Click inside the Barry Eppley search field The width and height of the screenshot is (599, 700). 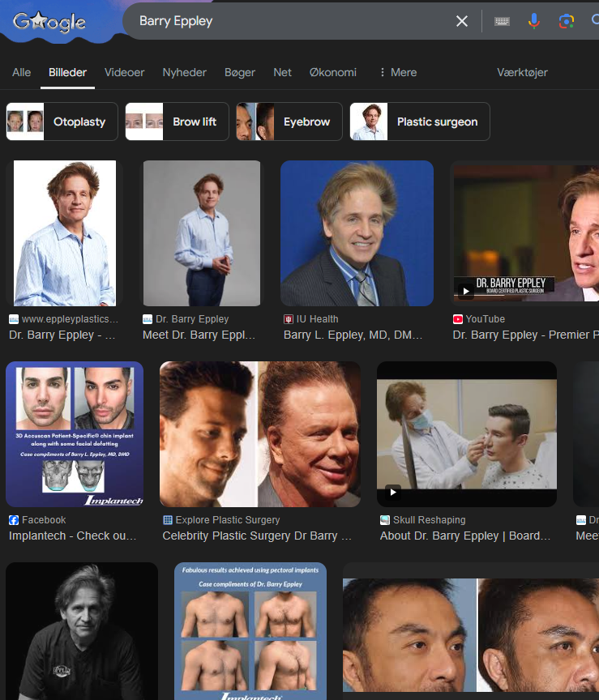(290, 21)
